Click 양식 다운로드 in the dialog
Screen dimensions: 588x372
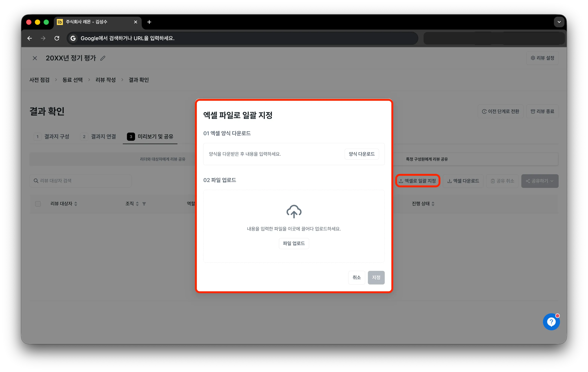click(362, 154)
